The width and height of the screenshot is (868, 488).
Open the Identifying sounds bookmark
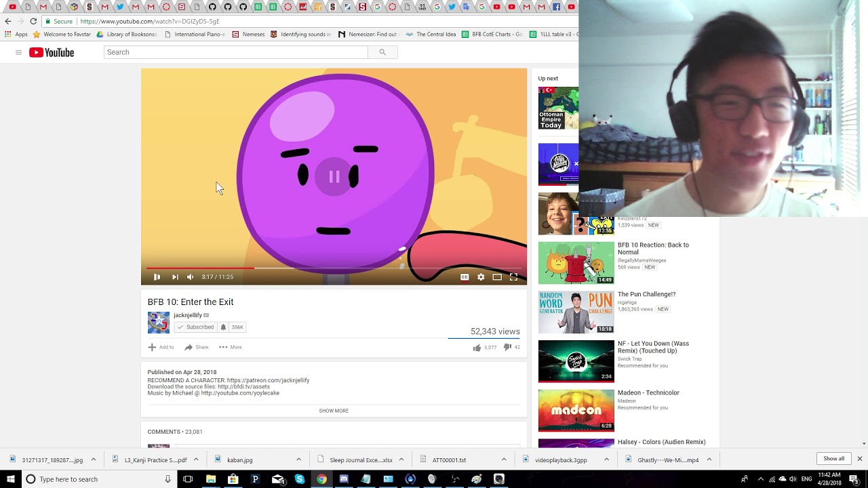(x=301, y=34)
